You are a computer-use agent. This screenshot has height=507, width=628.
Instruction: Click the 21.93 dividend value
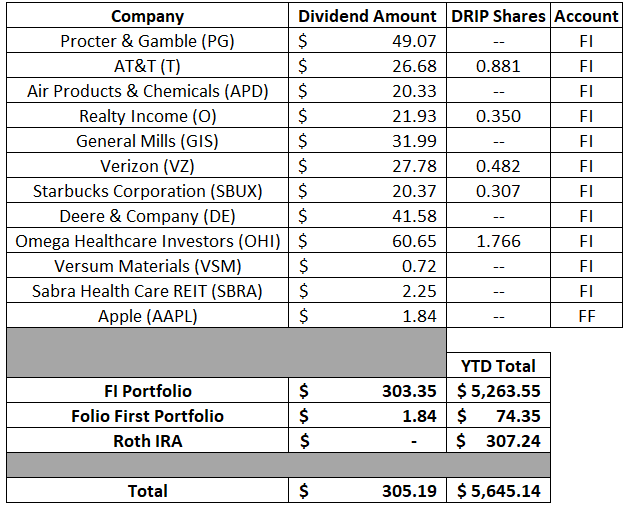point(367,116)
